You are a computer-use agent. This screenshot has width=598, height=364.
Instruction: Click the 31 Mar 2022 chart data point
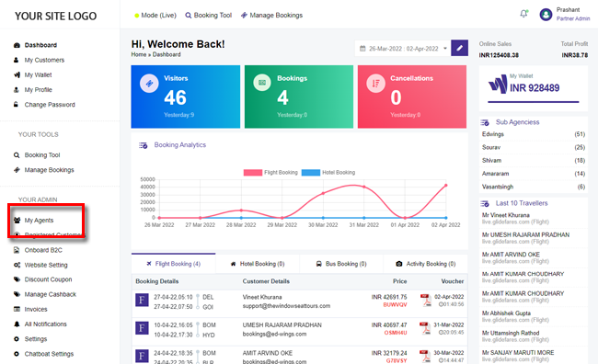tap(363, 187)
